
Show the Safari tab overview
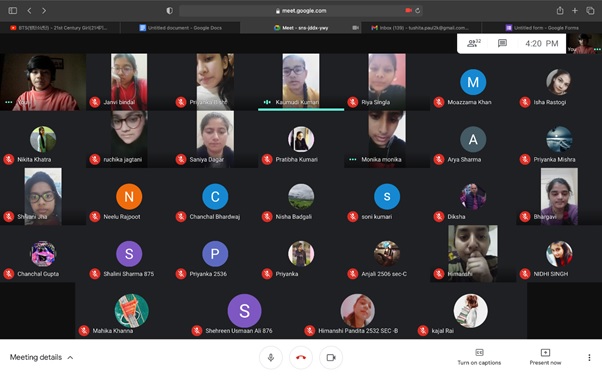coord(590,11)
